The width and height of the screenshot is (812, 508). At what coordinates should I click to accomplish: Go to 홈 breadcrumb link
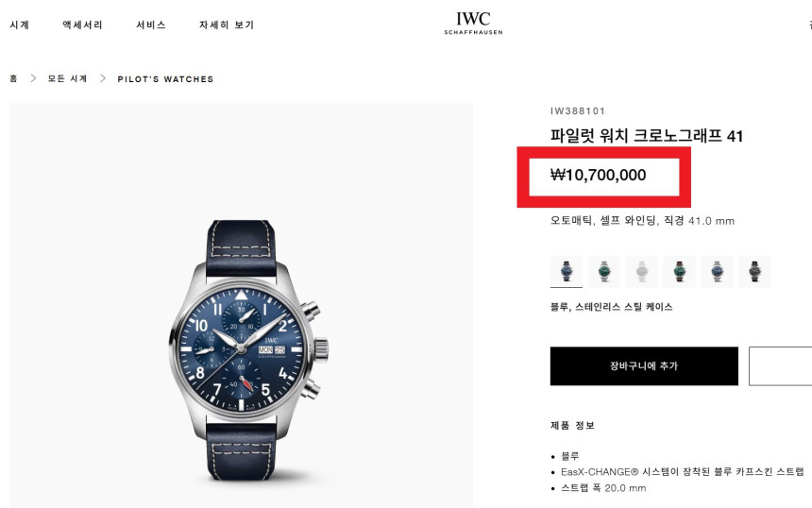point(13,78)
